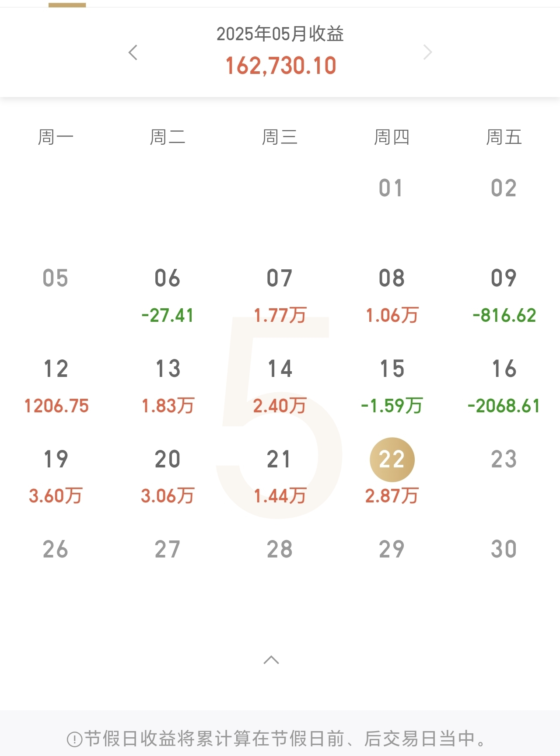This screenshot has width=560, height=756.
Task: Select the highlighted date 22
Action: (392, 460)
